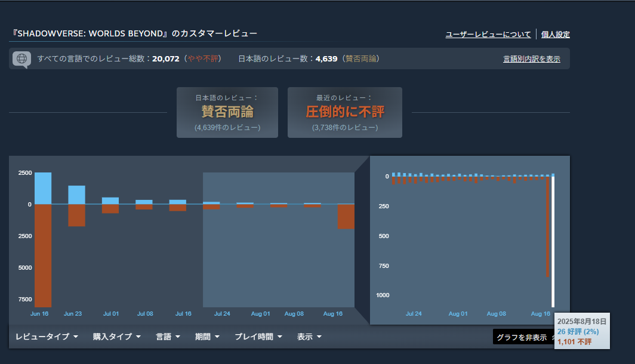Show the 言語別内訳を表示 breakdown
This screenshot has width=635, height=364.
pyautogui.click(x=531, y=59)
